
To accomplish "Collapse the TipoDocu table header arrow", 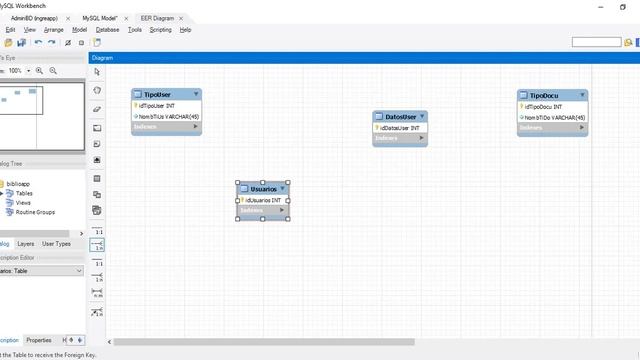I will click(x=582, y=95).
